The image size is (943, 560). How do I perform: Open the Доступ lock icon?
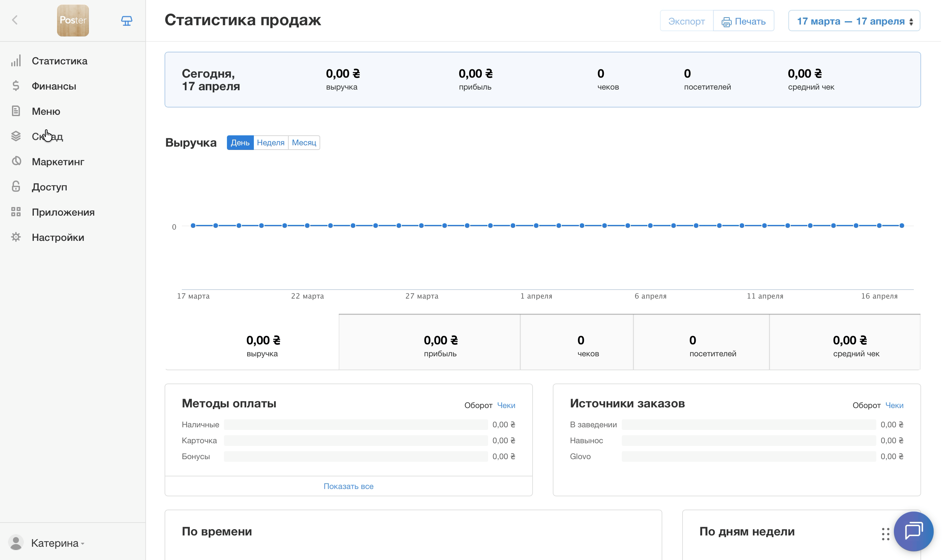click(16, 186)
